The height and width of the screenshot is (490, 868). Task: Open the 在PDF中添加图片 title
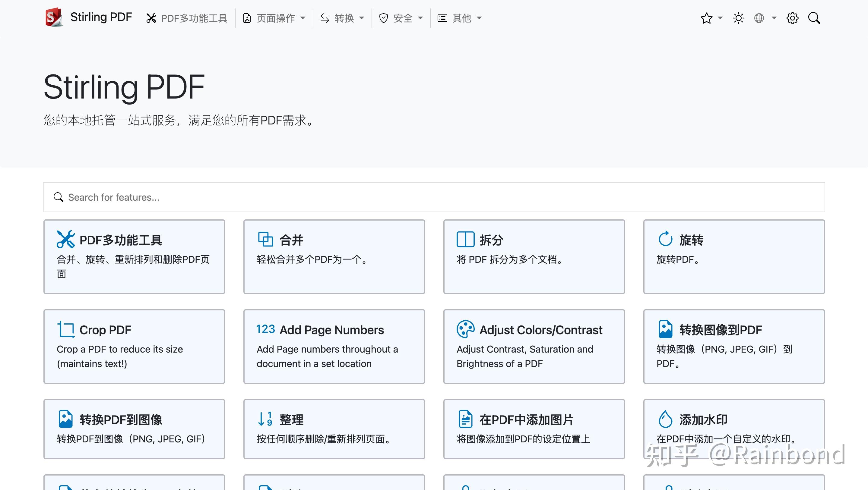coord(526,419)
